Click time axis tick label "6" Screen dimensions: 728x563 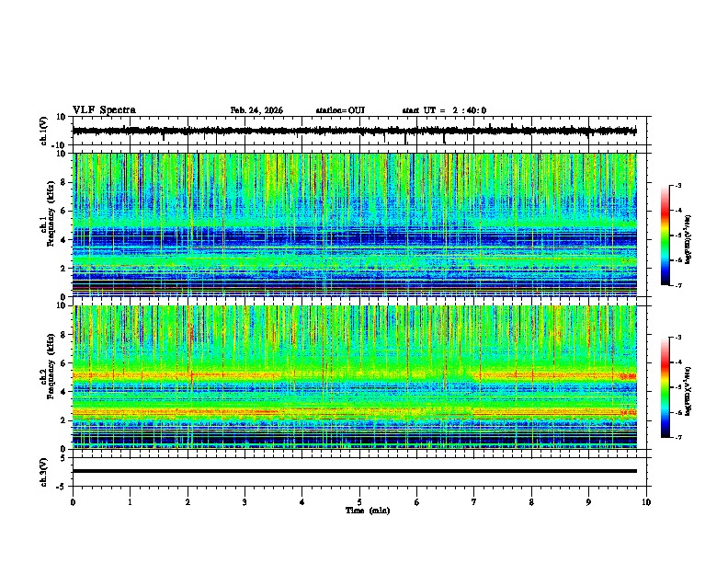417,502
